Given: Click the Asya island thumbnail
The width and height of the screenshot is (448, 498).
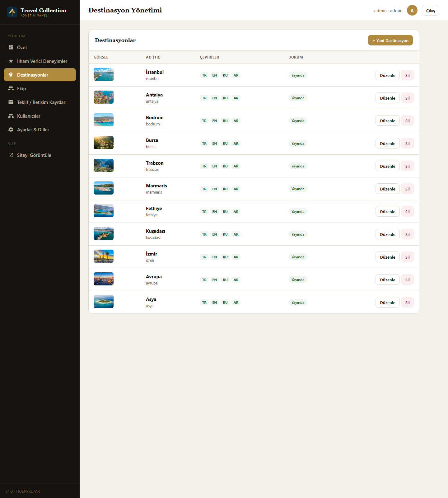Looking at the screenshot, I should click(104, 302).
